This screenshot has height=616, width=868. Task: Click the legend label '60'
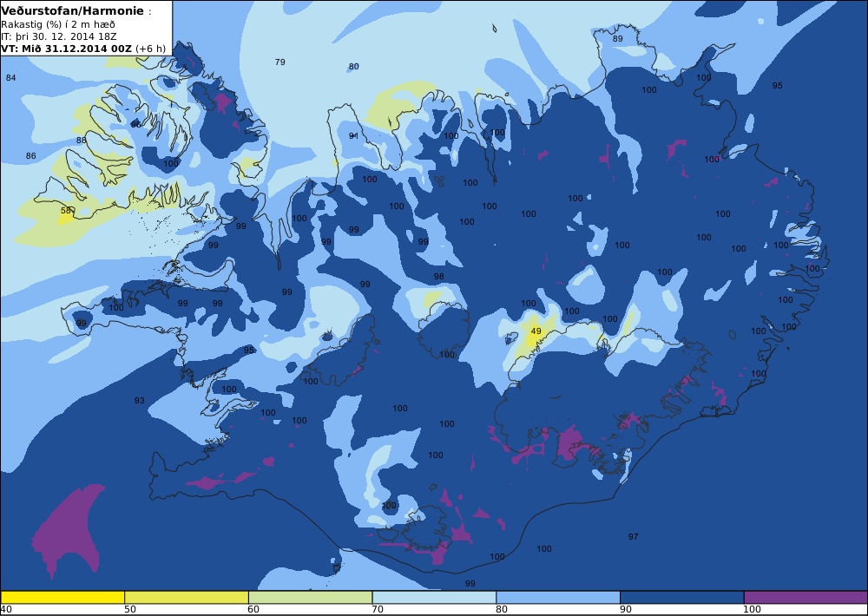click(253, 609)
